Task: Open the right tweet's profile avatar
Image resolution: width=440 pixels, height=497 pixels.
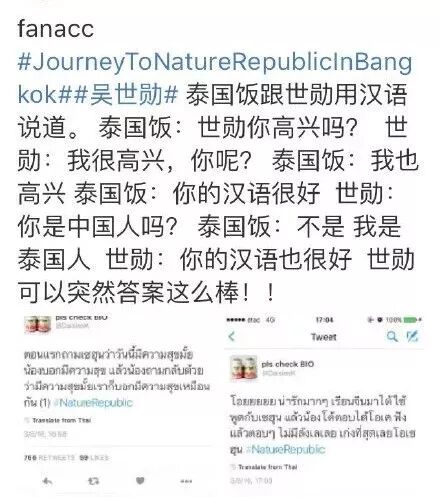Action: (244, 368)
